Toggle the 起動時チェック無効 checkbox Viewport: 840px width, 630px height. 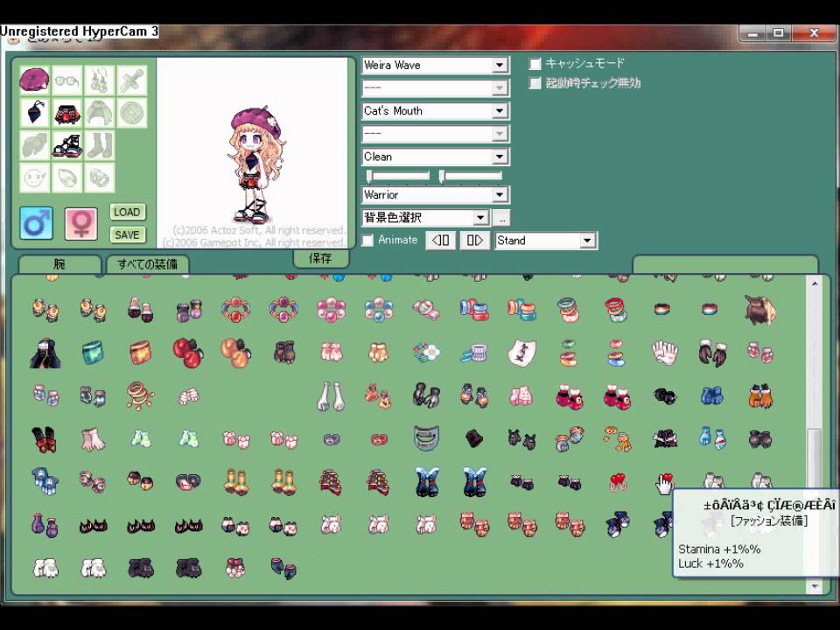(535, 84)
